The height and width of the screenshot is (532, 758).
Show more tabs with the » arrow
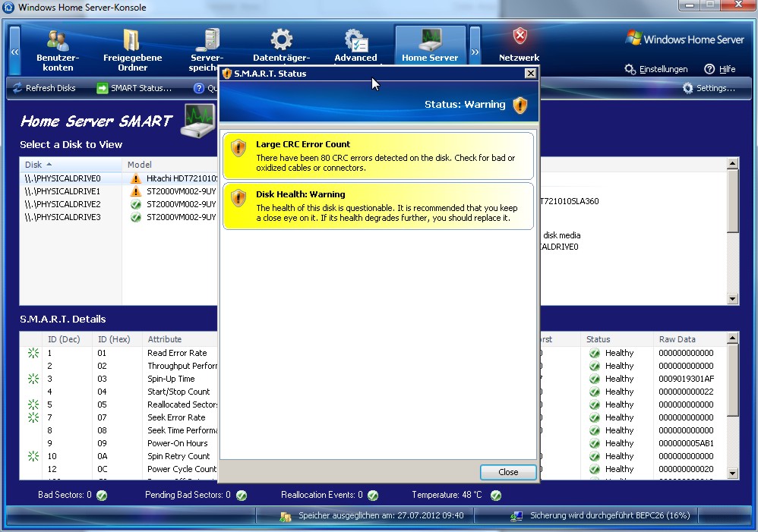tap(475, 51)
